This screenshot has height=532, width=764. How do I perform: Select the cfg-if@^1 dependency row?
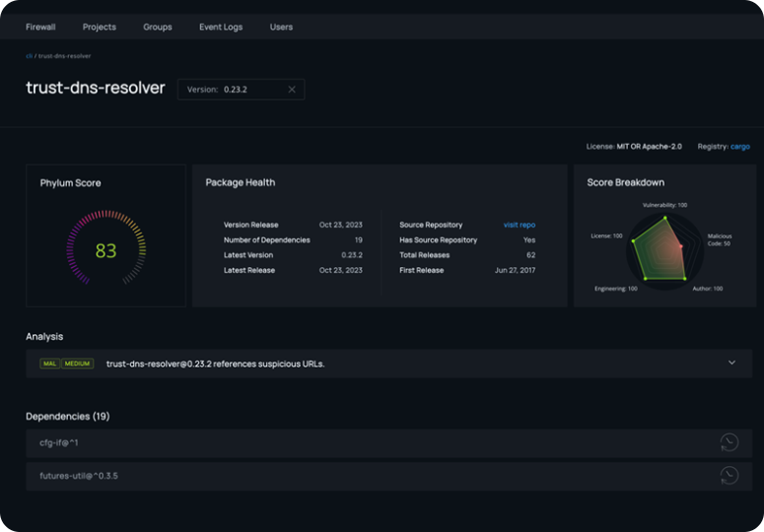[388, 443]
